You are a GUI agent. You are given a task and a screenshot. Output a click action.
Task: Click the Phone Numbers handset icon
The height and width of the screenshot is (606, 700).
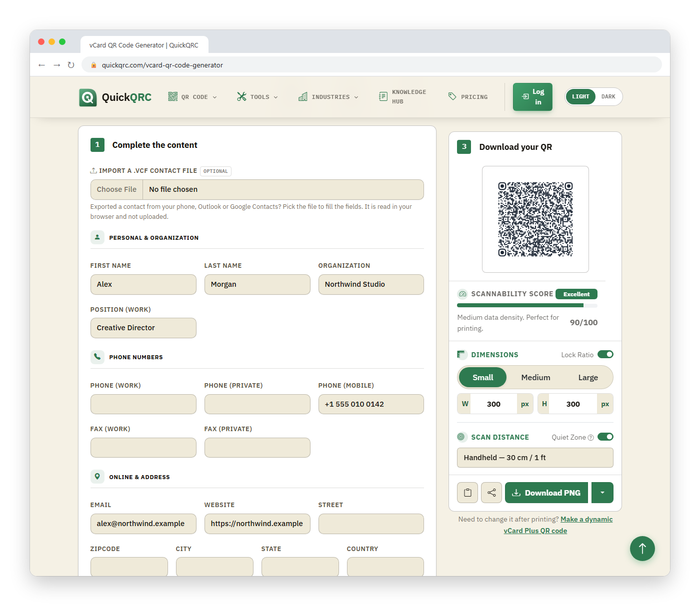click(97, 357)
